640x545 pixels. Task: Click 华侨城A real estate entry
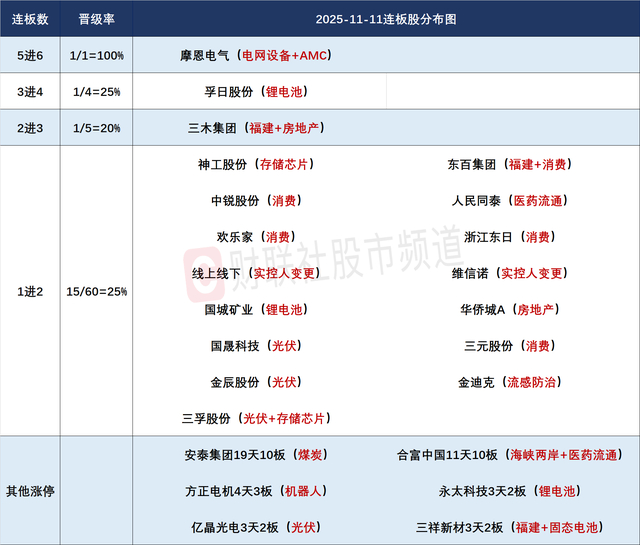(x=509, y=310)
